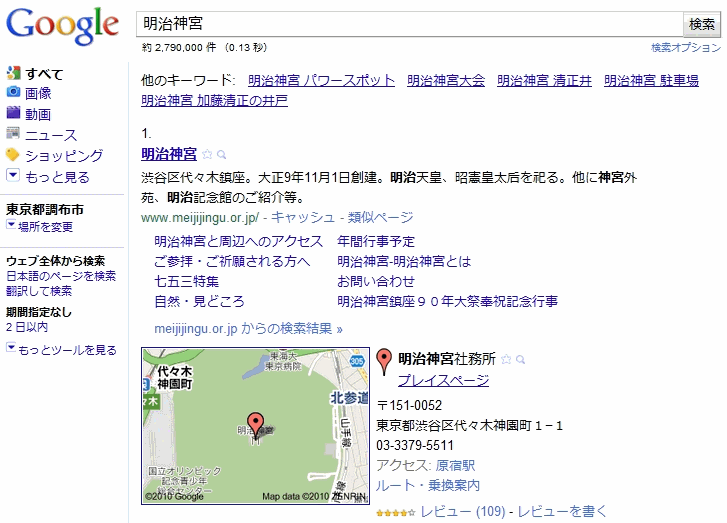
Task: Open the 類似ページ link
Action: [x=381, y=217]
